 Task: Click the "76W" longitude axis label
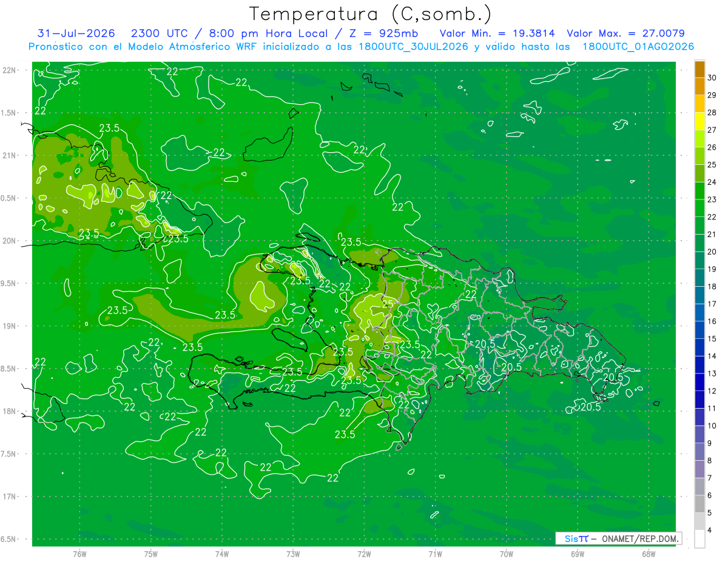(79, 555)
